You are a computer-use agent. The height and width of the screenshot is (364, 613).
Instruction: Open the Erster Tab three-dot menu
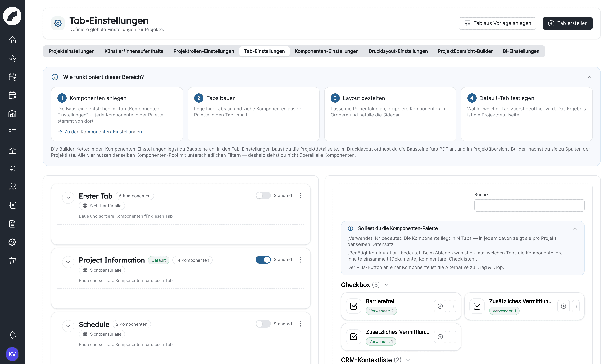point(300,195)
